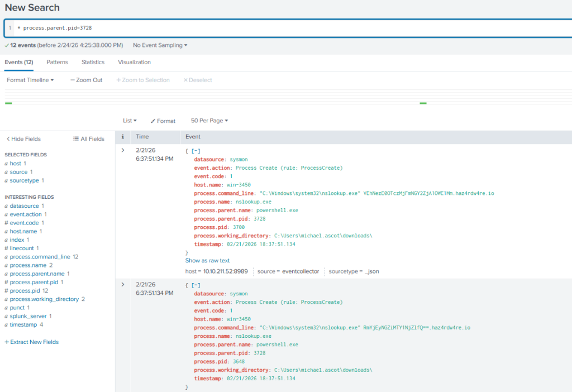
Task: Click the info column header icon
Action: click(x=122, y=136)
